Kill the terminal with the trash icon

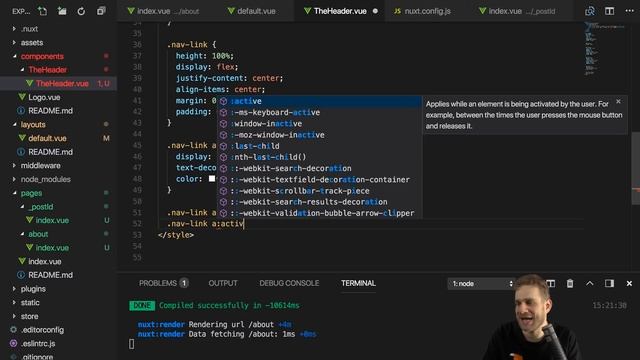click(x=570, y=283)
